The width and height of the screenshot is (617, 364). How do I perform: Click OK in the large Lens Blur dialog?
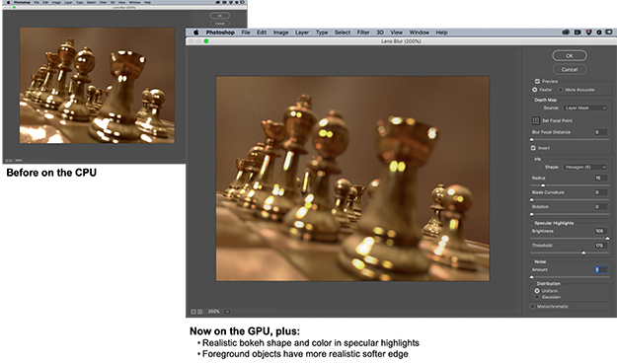[570, 55]
